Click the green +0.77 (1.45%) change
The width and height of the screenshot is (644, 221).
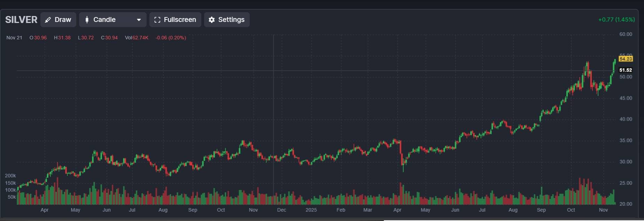[x=616, y=20]
